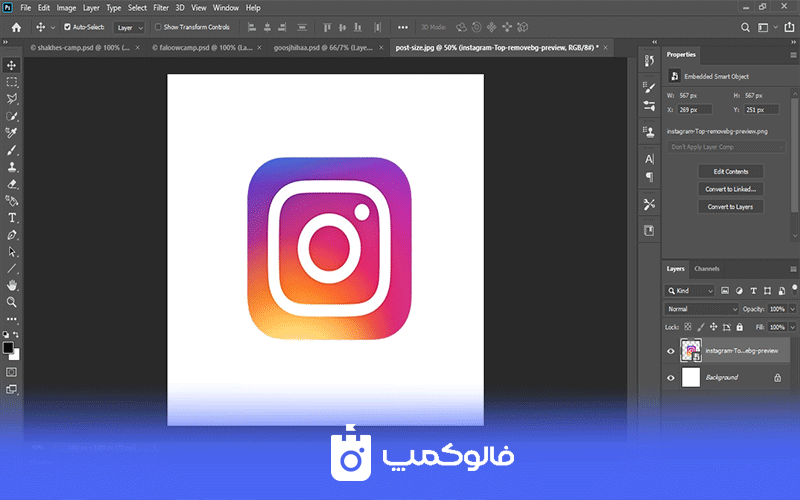Open the Adjustments panel icon

(x=649, y=106)
